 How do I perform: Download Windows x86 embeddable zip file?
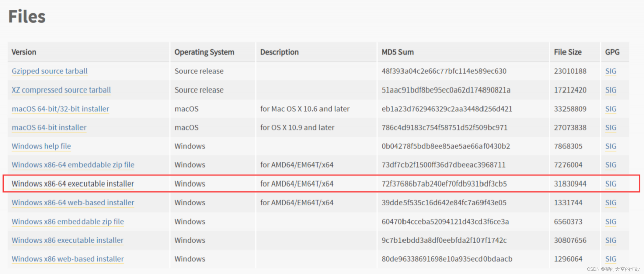coord(67,222)
